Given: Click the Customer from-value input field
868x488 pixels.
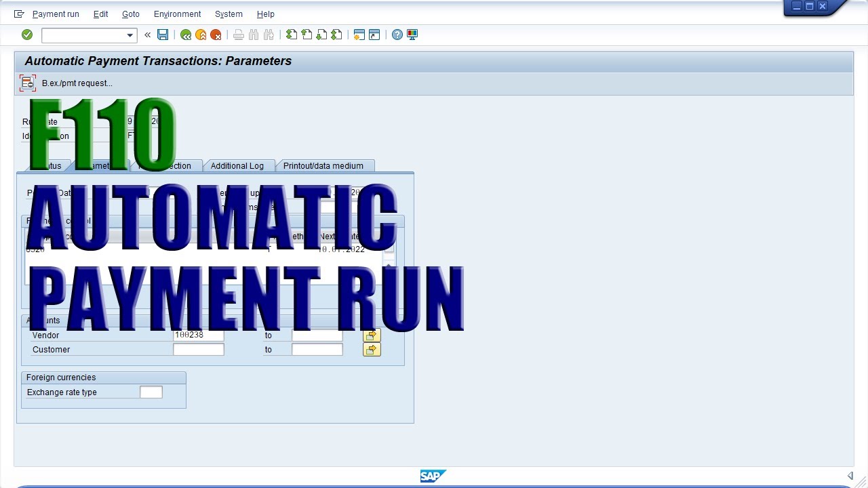Looking at the screenshot, I should tap(199, 350).
